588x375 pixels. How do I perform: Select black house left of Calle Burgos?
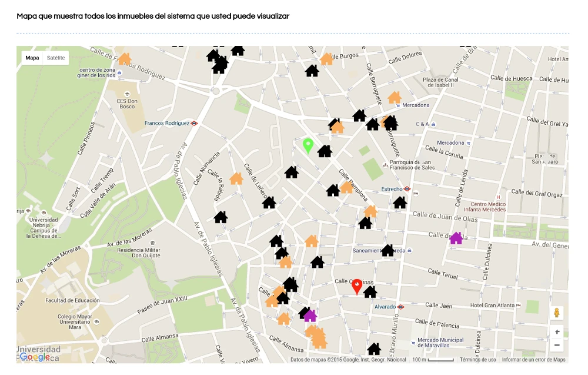[x=312, y=71]
